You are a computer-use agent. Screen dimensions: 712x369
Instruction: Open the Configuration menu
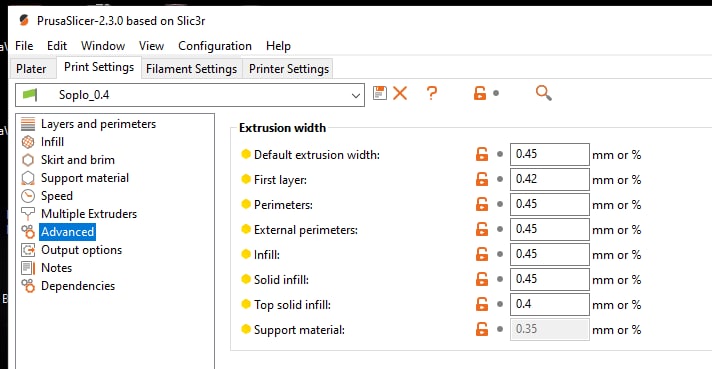(215, 46)
